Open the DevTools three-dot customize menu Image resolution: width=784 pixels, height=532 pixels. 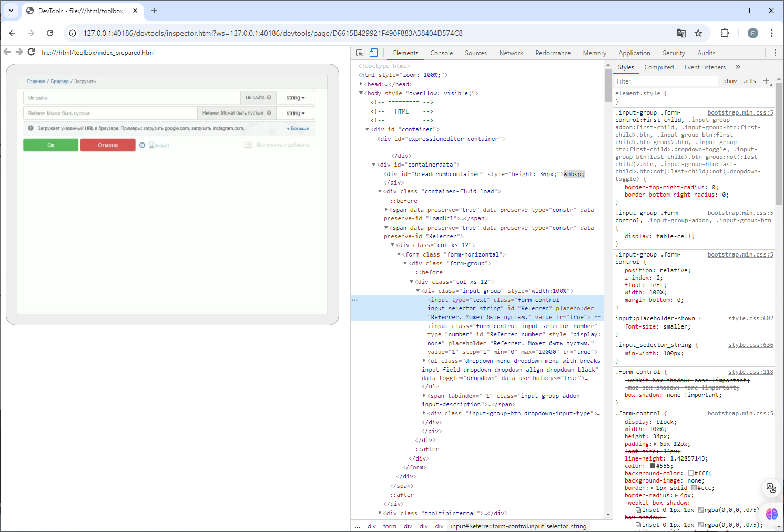coord(775,53)
